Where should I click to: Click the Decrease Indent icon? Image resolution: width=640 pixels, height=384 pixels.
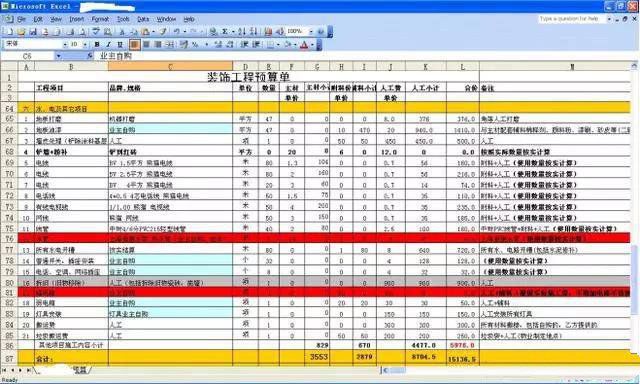point(244,44)
